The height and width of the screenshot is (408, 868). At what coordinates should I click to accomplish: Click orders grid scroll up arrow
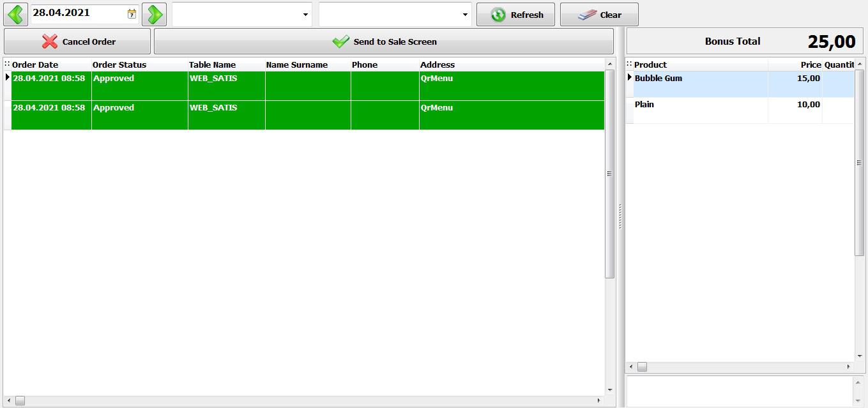609,64
